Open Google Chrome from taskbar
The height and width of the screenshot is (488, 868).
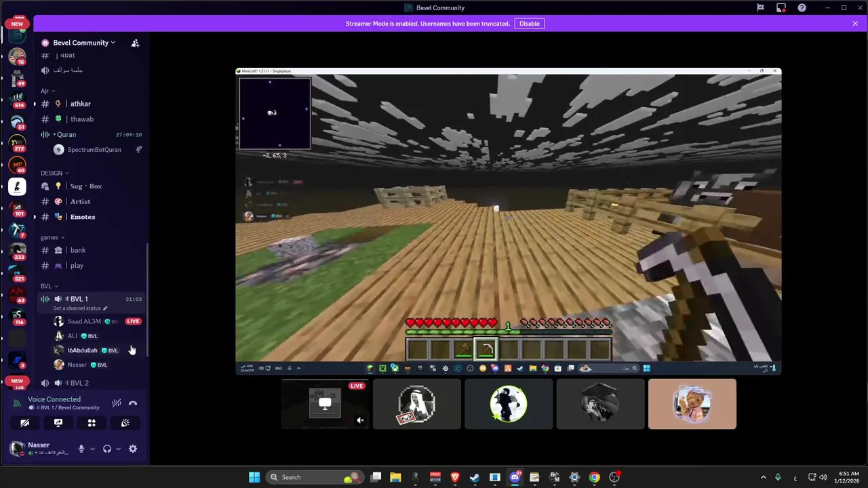pos(594,477)
